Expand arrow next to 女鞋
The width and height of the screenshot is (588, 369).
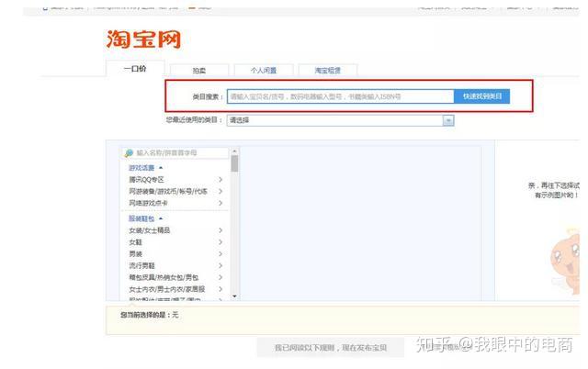point(220,242)
